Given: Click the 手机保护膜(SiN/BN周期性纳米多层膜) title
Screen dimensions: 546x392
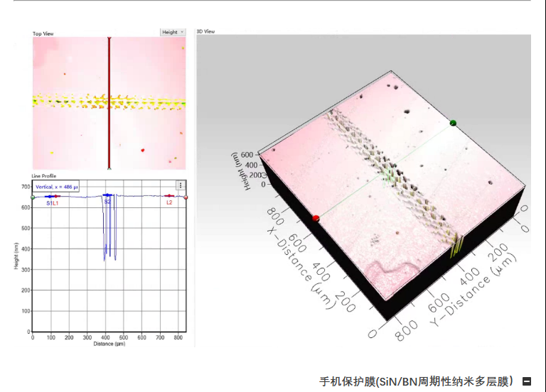Looking at the screenshot, I should [x=416, y=381].
